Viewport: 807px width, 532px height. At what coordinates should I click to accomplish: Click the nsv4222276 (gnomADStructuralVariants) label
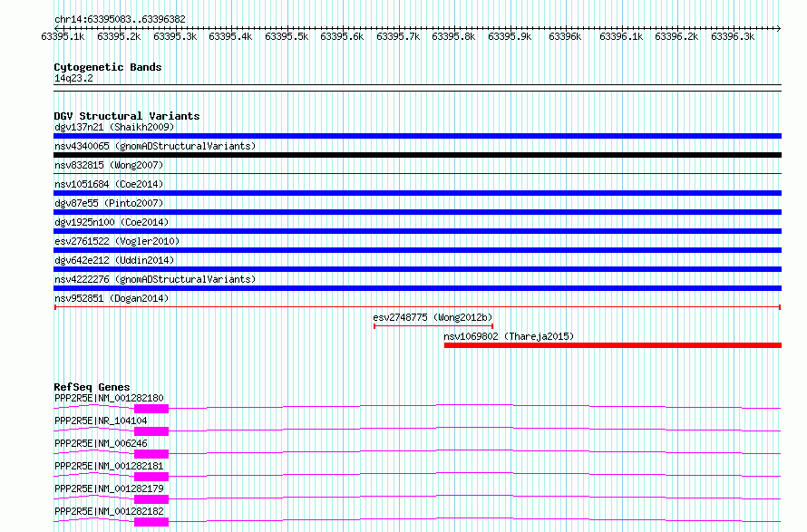pos(155,279)
